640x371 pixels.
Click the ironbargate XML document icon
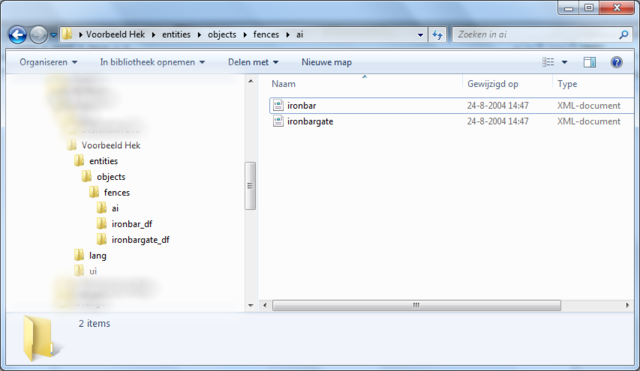pyautogui.click(x=278, y=121)
